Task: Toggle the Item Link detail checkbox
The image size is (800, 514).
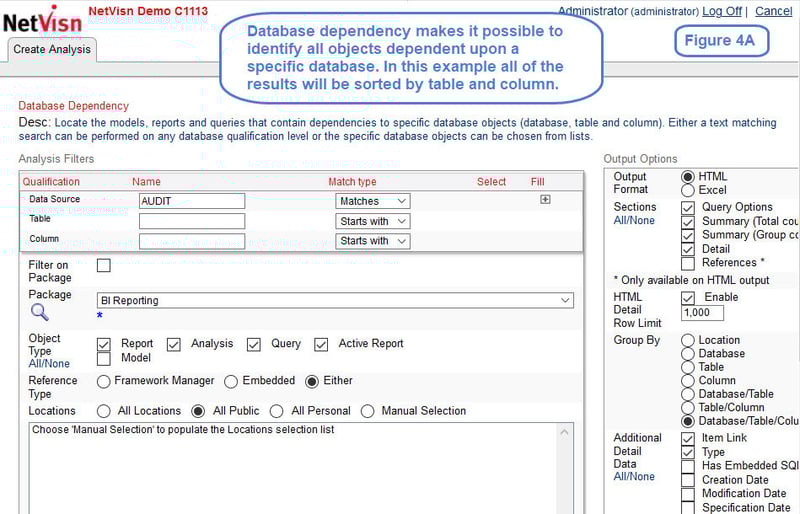Action: (x=688, y=438)
